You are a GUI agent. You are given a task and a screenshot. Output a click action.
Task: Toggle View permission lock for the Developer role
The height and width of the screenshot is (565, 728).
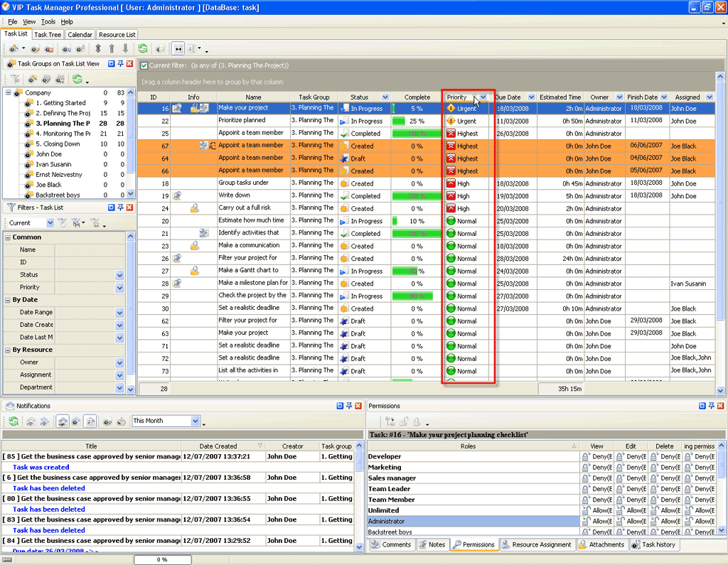click(x=587, y=456)
